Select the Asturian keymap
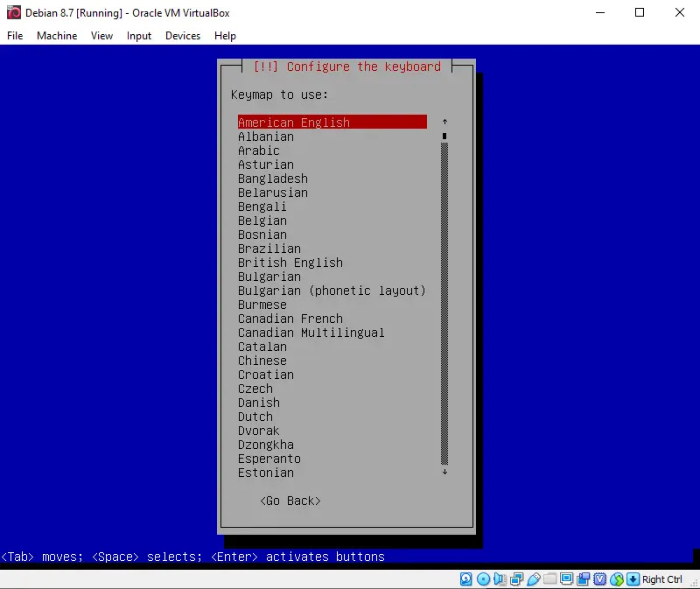 coord(332,165)
